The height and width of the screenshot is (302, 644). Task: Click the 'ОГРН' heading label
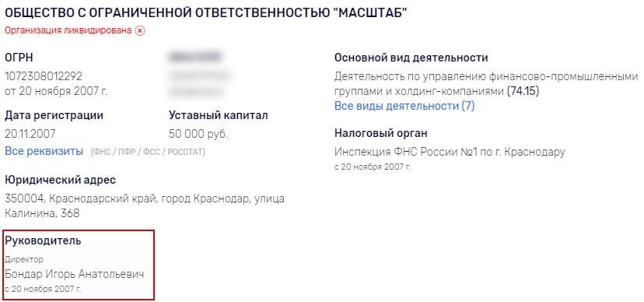click(x=19, y=58)
